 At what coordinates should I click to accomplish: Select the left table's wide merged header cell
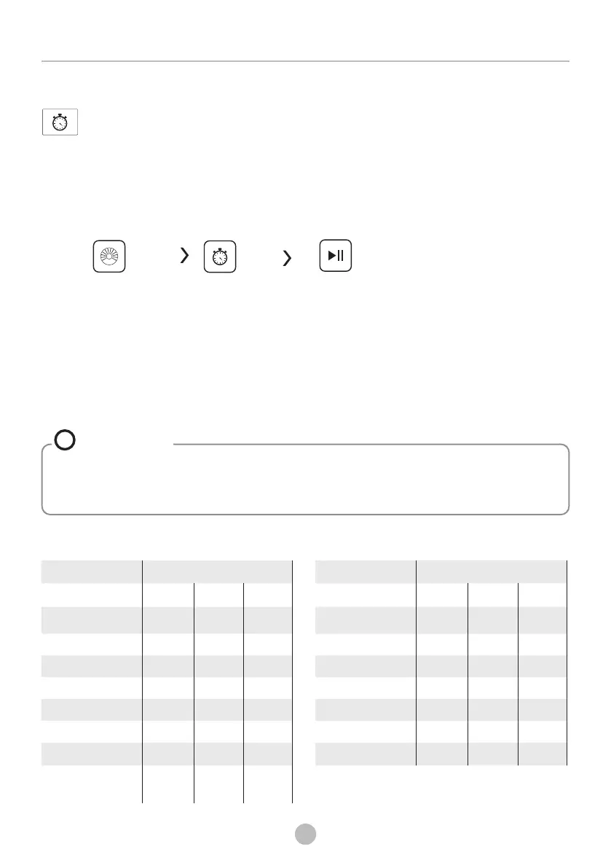217,571
